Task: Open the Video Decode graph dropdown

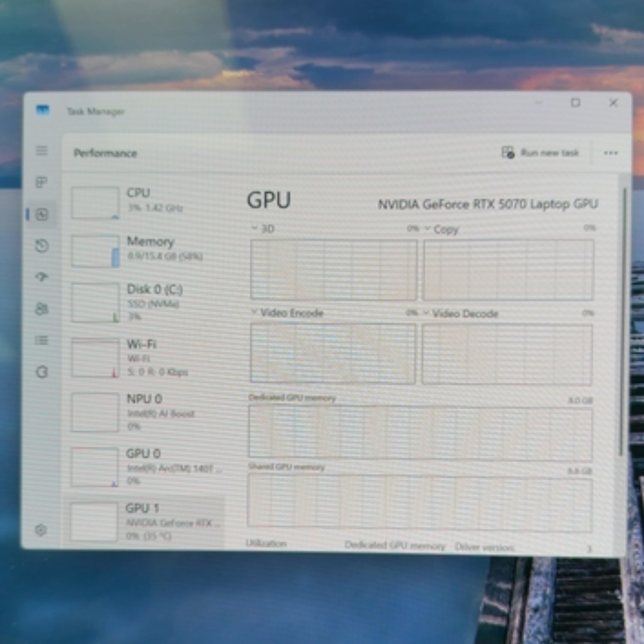Action: (x=426, y=313)
